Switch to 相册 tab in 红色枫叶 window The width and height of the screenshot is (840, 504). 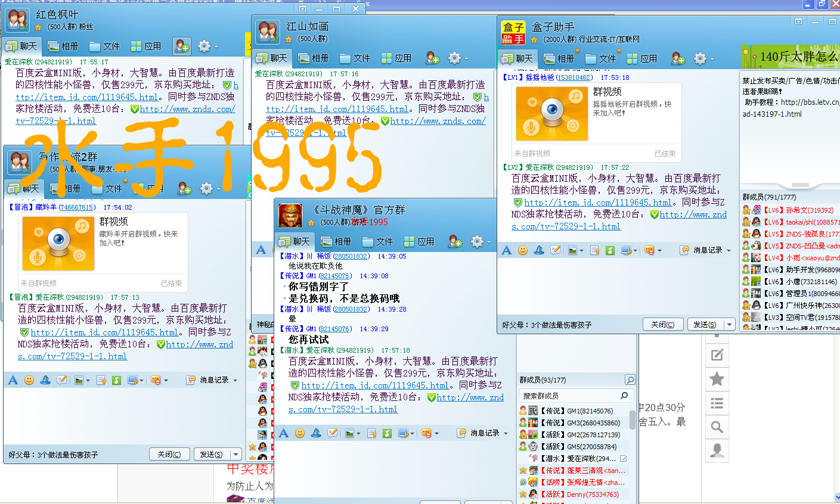pos(63,46)
